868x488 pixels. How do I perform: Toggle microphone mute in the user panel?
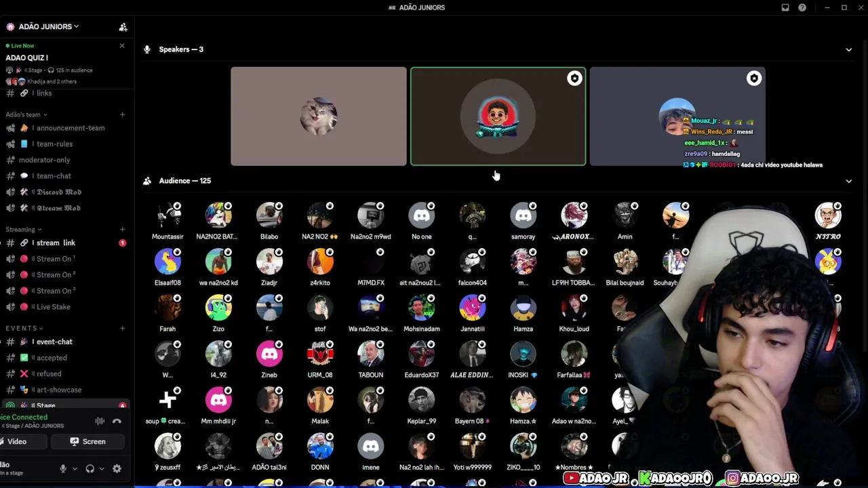click(63, 468)
